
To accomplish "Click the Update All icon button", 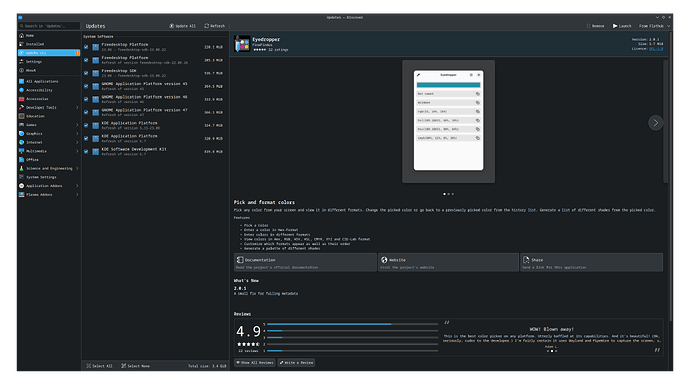I will click(172, 26).
